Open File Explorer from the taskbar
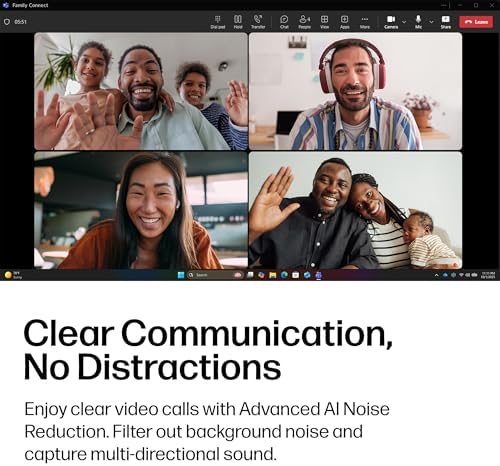This screenshot has height=466, width=500. (x=273, y=275)
